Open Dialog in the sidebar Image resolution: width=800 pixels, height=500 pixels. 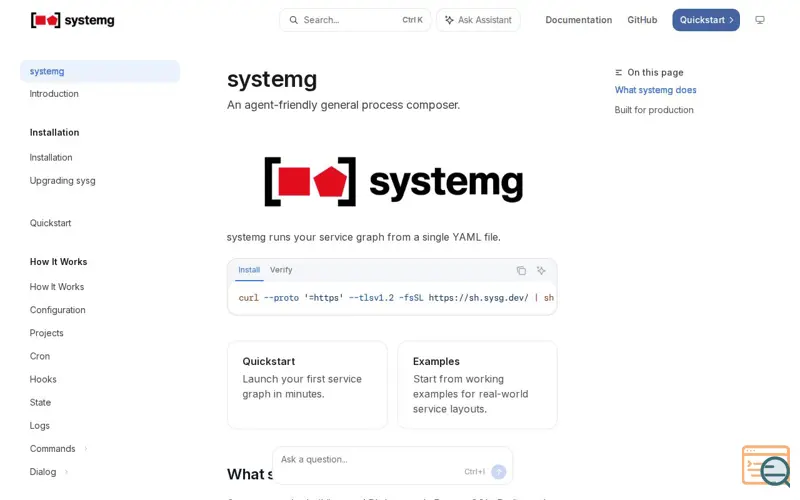(x=43, y=472)
